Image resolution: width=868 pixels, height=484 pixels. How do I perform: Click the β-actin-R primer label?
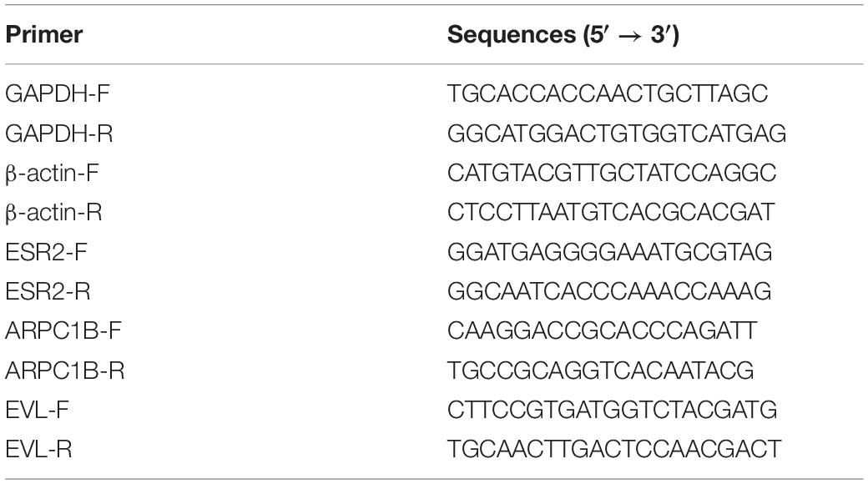(x=53, y=213)
